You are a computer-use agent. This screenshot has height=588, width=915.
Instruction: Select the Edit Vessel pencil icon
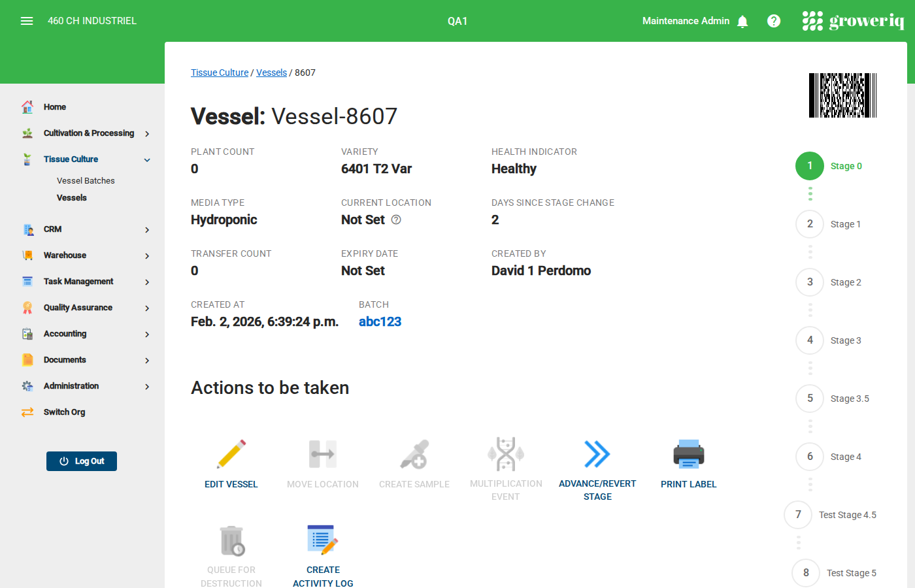[231, 453]
